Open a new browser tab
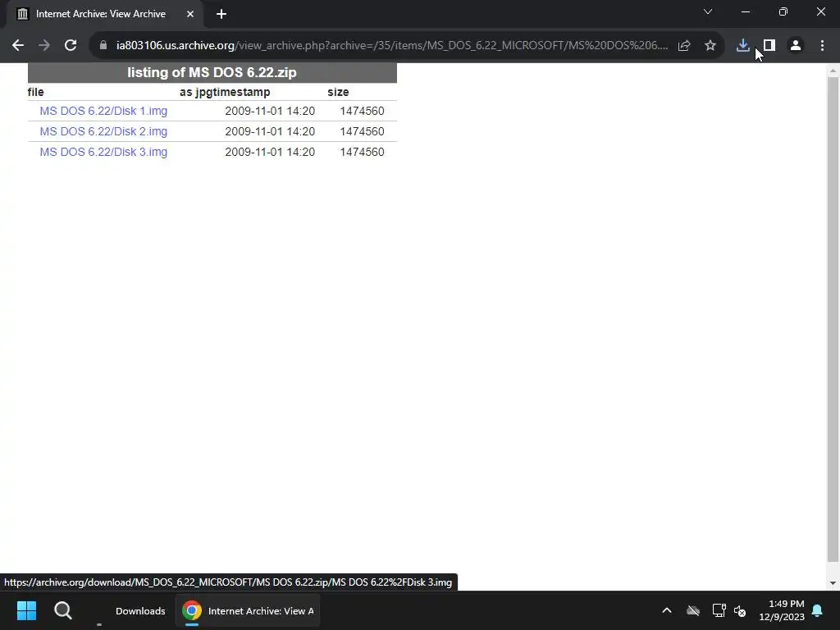Viewport: 840px width, 630px height. (221, 14)
